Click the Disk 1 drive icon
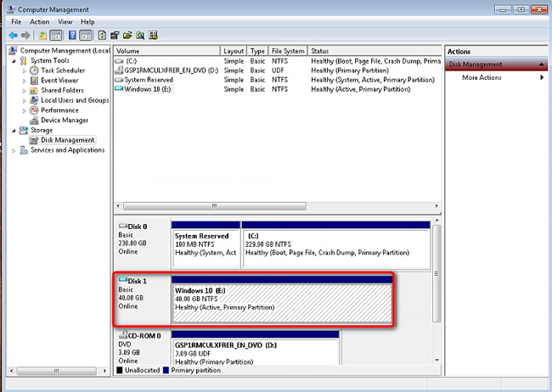Viewport: 552px width, 392px height. [123, 280]
